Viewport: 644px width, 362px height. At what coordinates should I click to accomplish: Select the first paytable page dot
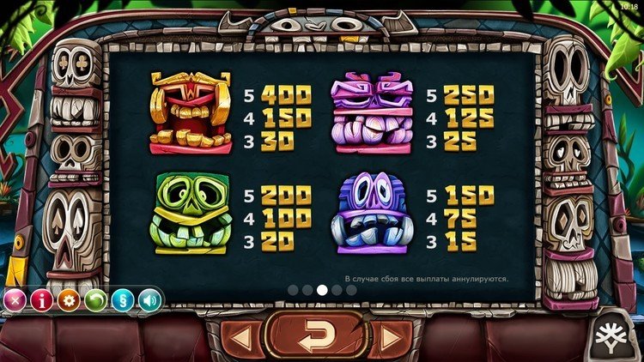(293, 290)
